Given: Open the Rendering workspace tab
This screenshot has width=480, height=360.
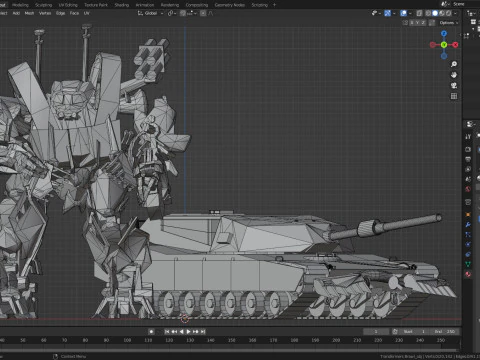Looking at the screenshot, I should coord(170,5).
